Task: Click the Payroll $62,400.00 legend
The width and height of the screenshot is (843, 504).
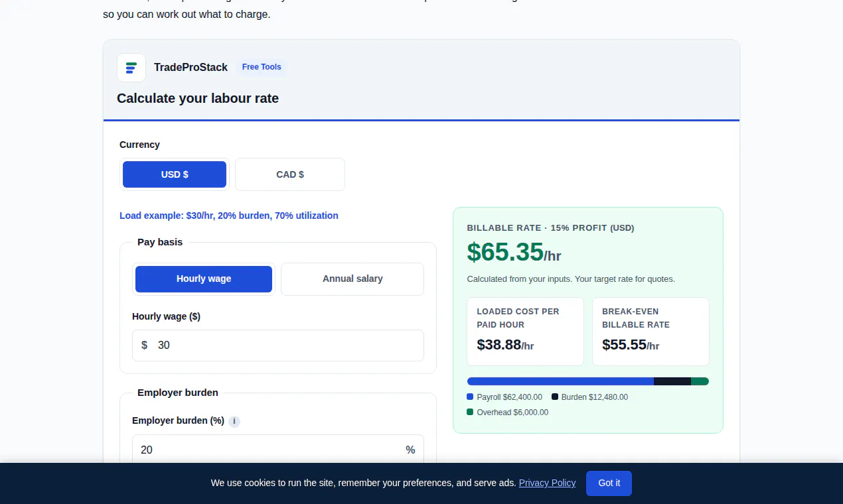Action: pyautogui.click(x=504, y=397)
